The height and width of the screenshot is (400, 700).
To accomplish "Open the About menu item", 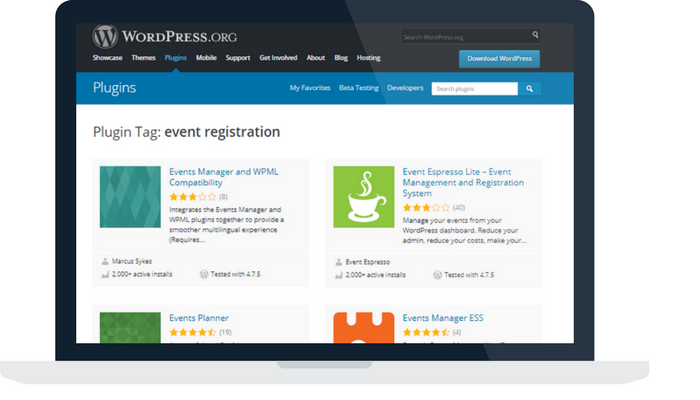I will point(316,58).
